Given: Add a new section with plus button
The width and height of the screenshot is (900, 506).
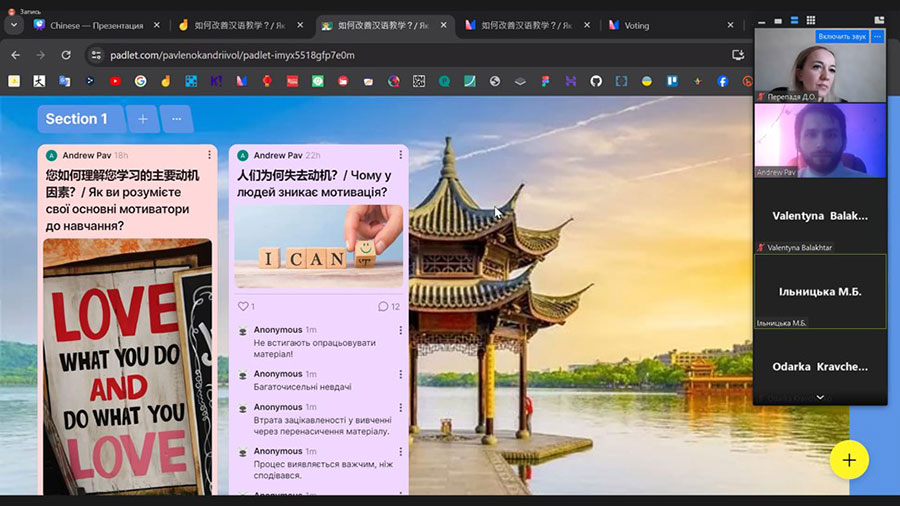Looking at the screenshot, I should pyautogui.click(x=142, y=119).
